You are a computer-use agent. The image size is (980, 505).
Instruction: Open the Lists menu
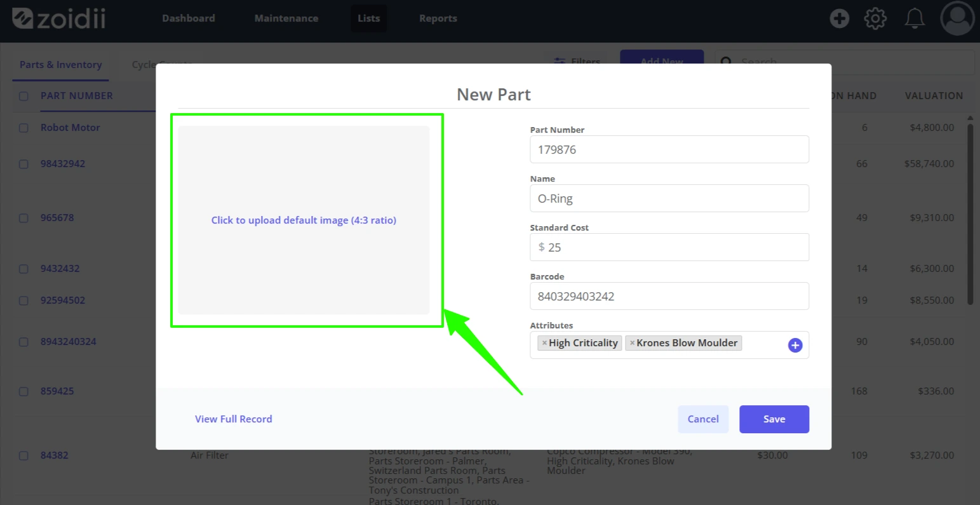click(x=368, y=18)
